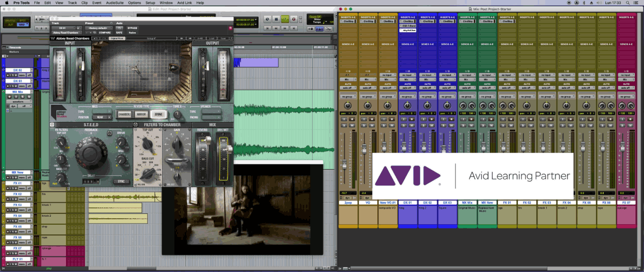This screenshot has height=272, width=644.
Task: Click the pan knob on the VO mixer channel
Action: coord(368,107)
